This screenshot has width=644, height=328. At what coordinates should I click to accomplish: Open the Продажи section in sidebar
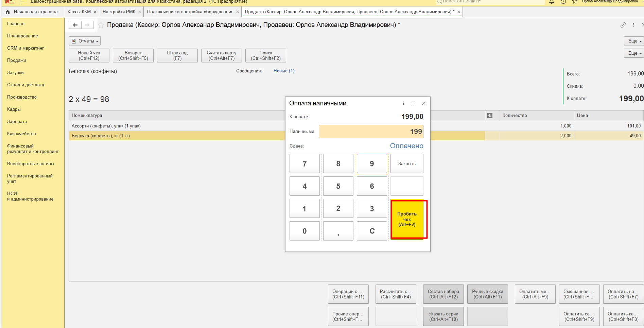(x=17, y=61)
